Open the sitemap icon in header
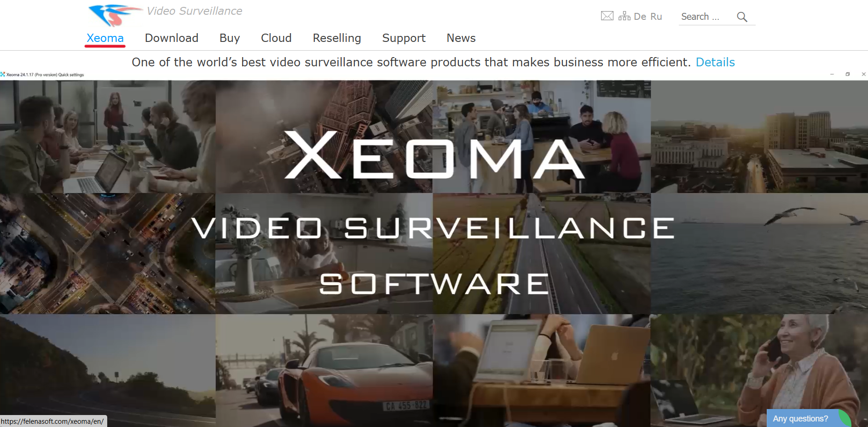Image resolution: width=868 pixels, height=427 pixels. click(x=624, y=16)
